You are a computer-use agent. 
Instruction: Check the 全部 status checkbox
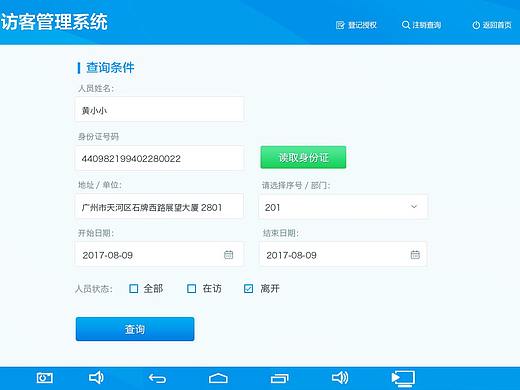133,288
